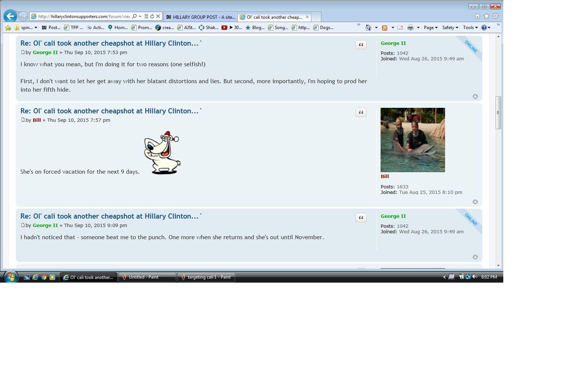Click George II's profile name in sidebar

point(393,43)
